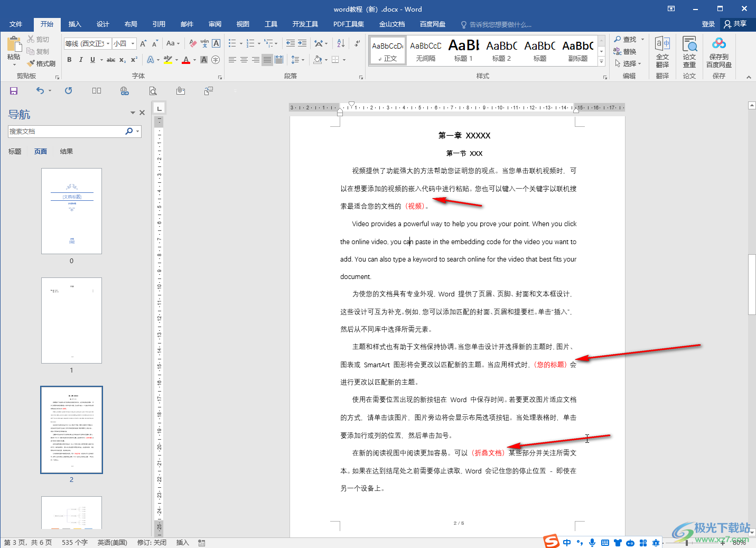
Task: Switch to the Review (审阅) tab
Action: (215, 24)
